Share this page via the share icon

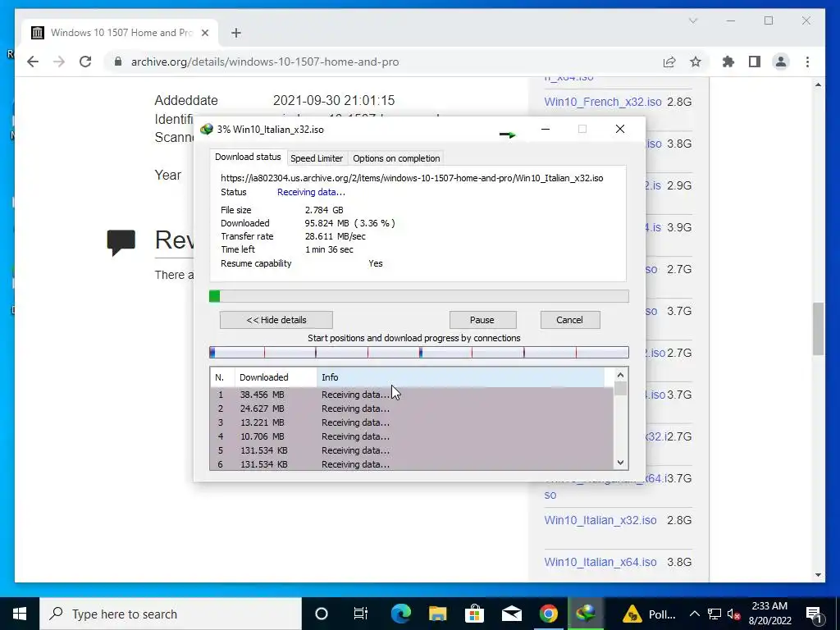(x=669, y=62)
